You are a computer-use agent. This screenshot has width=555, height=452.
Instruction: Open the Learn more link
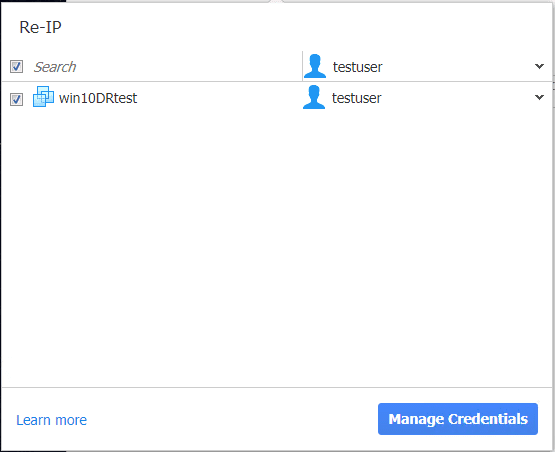(x=52, y=420)
